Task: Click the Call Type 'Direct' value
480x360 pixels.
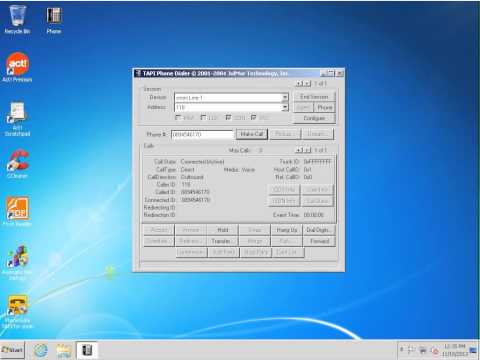Action: pyautogui.click(x=187, y=170)
